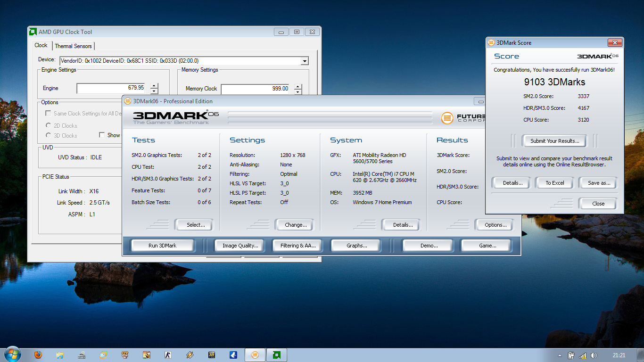Decrease the Engine clock with down arrow
Viewport: 644px width, 362px height.
pyautogui.click(x=154, y=91)
